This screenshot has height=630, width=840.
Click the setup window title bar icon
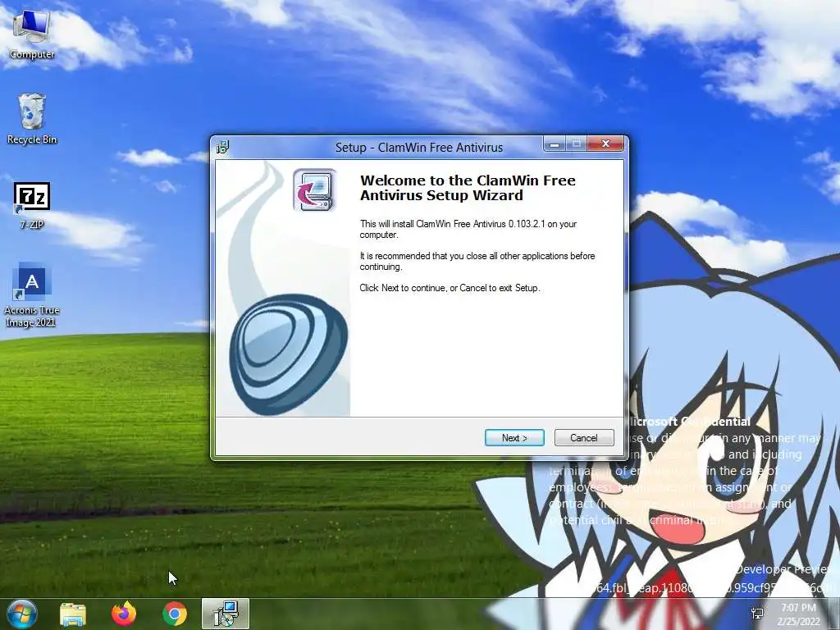pyautogui.click(x=223, y=147)
